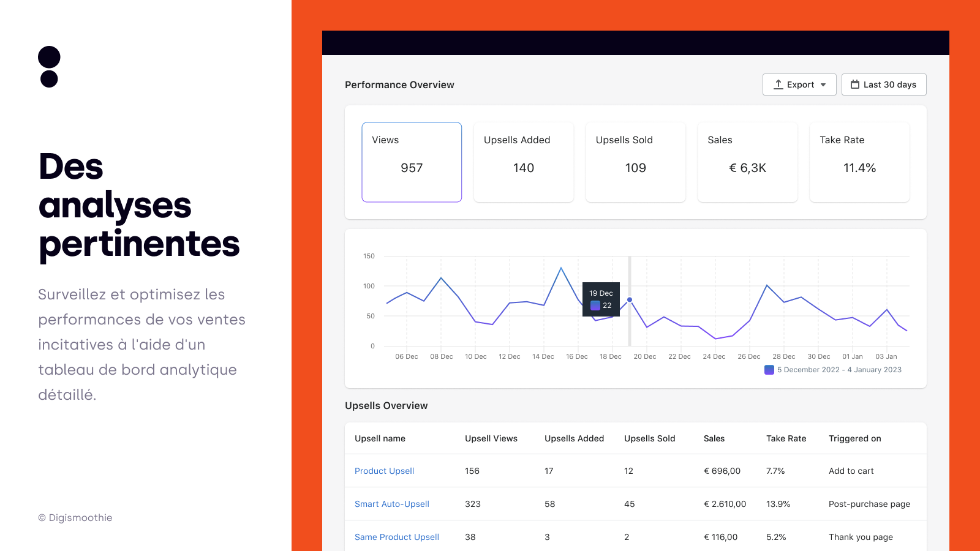
Task: Click the Export upload arrow icon
Action: click(778, 84)
